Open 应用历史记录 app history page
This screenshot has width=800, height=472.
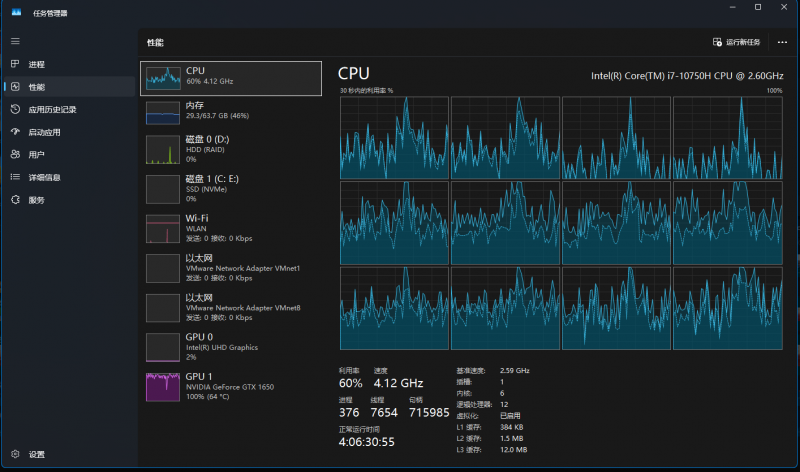pos(52,110)
